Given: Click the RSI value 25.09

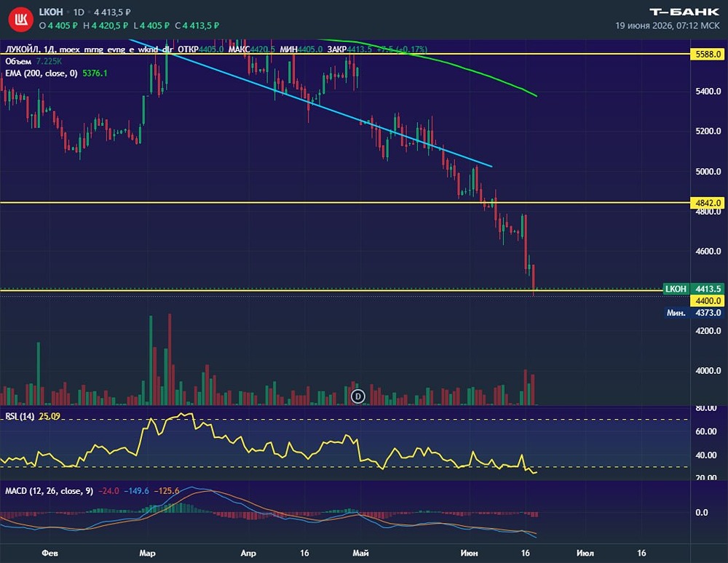Looking at the screenshot, I should coord(50,416).
